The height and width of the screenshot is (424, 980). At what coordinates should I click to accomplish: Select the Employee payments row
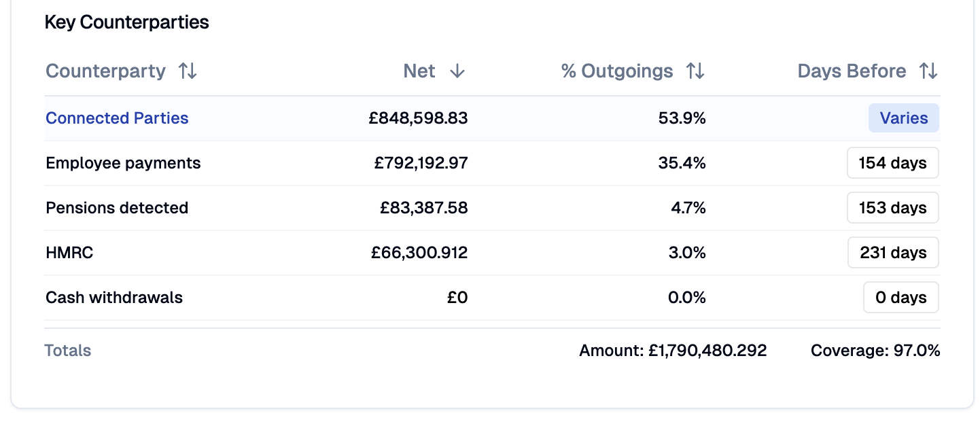point(122,162)
